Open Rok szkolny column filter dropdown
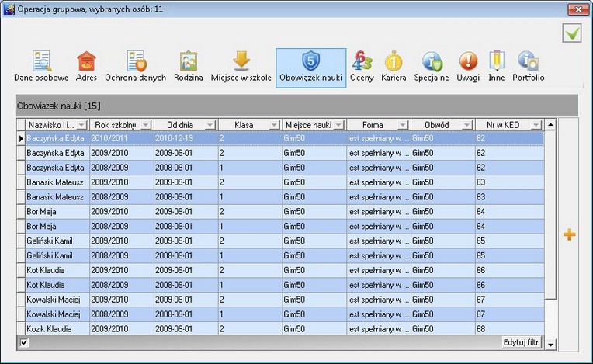 pos(147,125)
